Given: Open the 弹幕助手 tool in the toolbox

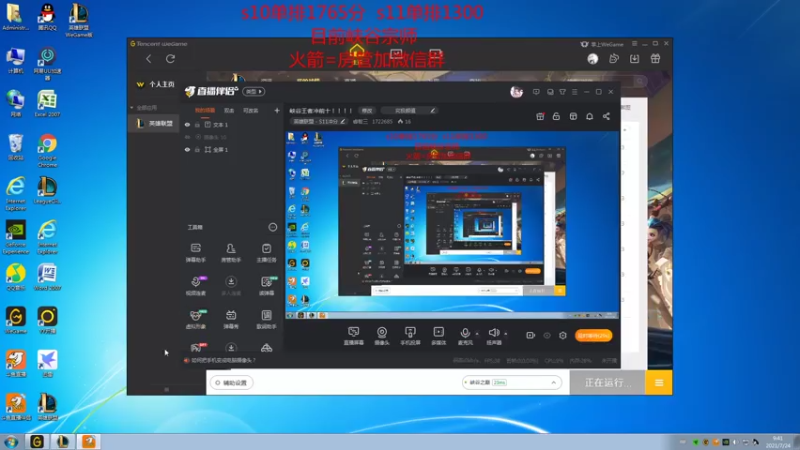Looking at the screenshot, I should click(x=195, y=253).
